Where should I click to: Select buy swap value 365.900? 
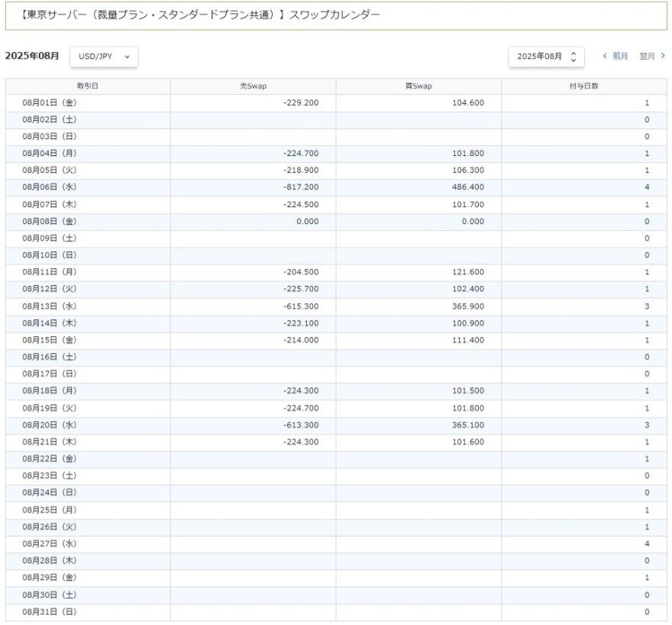tap(468, 306)
